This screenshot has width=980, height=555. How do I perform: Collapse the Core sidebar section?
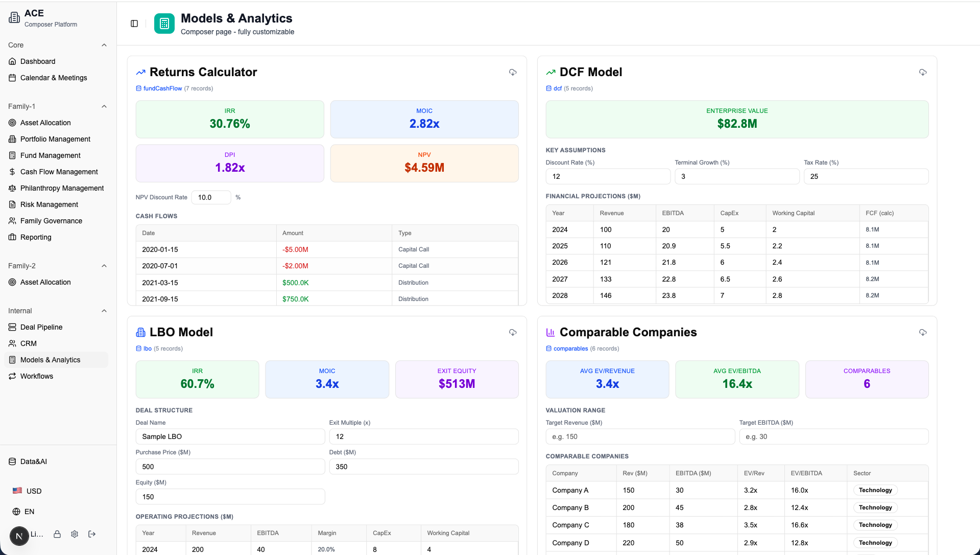click(104, 45)
